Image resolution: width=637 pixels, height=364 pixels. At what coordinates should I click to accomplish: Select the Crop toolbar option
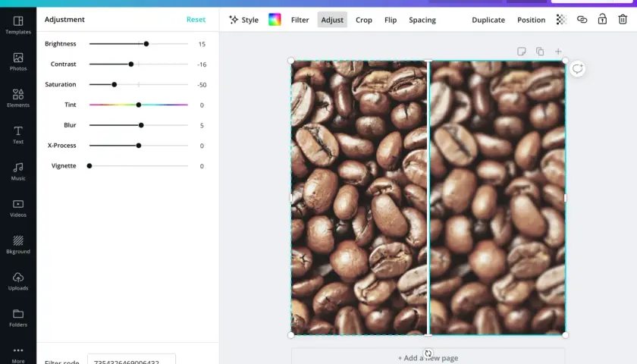[363, 20]
